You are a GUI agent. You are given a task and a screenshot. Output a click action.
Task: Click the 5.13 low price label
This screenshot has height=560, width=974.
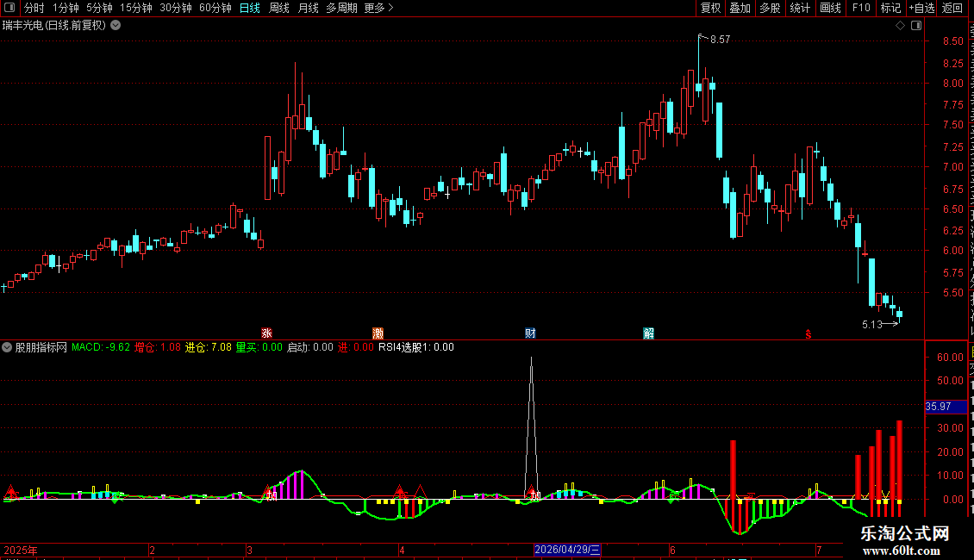pos(872,325)
